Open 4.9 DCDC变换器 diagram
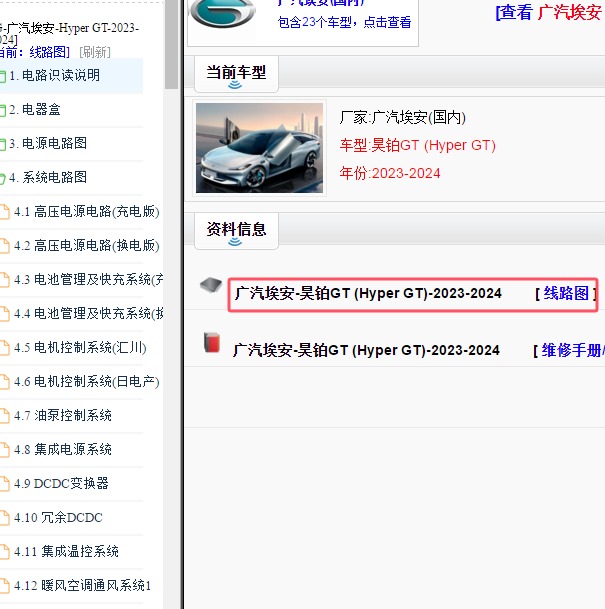Image resolution: width=605 pixels, height=609 pixels. coord(61,484)
